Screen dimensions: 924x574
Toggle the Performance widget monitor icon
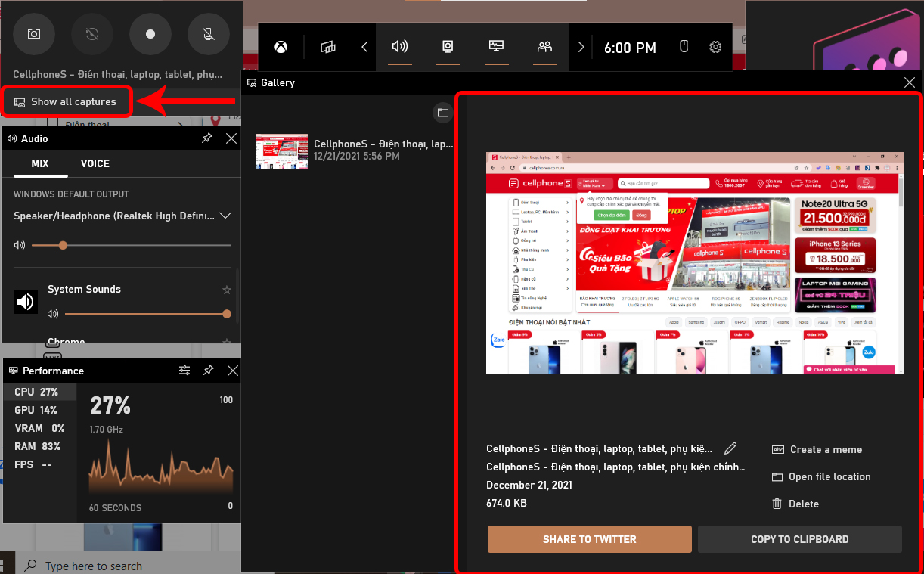point(496,47)
